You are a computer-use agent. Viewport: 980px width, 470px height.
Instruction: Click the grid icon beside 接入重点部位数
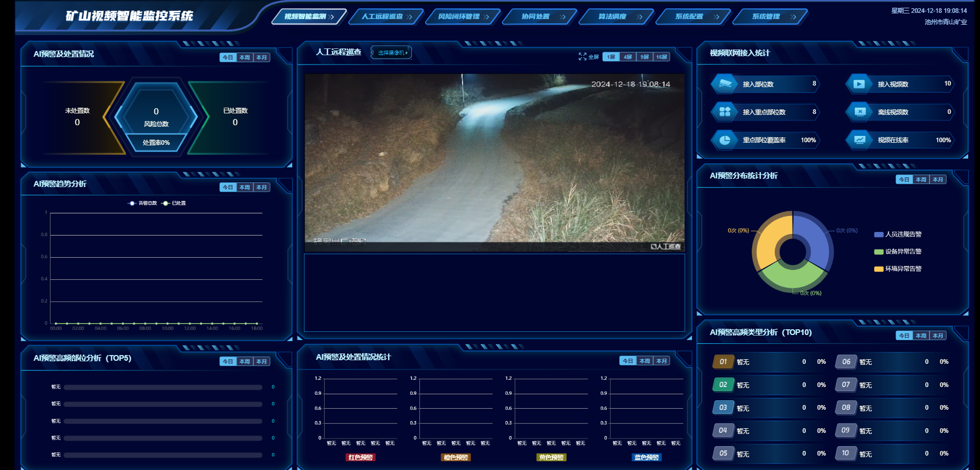click(725, 112)
